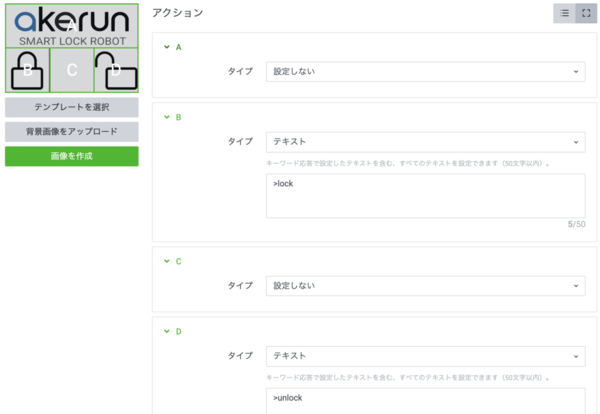The height and width of the screenshot is (414, 600).
Task: Select region A on the rich menu image
Action: tap(72, 26)
